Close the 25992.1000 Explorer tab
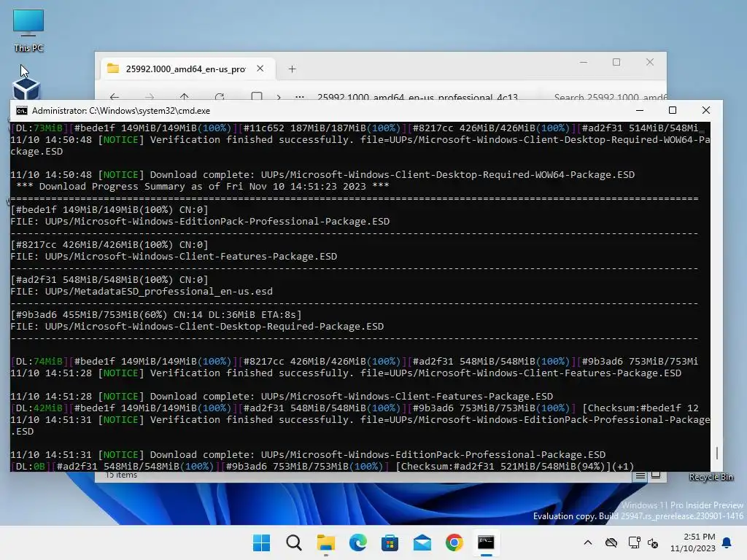 [x=260, y=69]
